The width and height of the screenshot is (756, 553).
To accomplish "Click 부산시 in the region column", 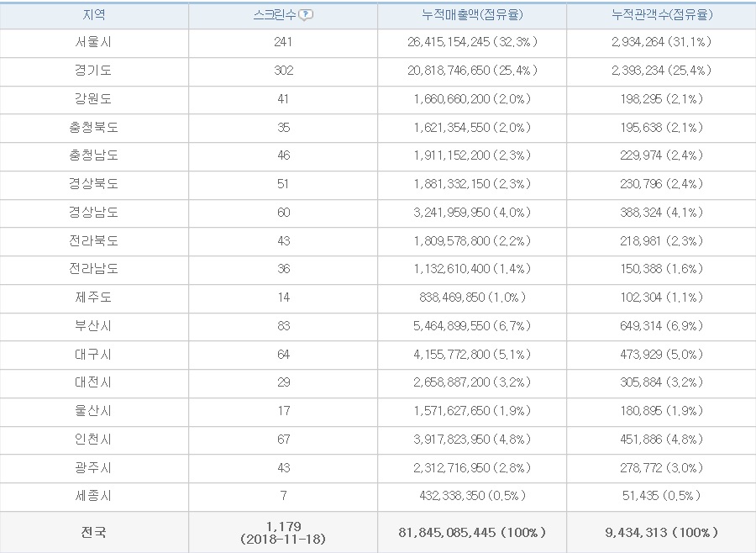I will tap(94, 326).
